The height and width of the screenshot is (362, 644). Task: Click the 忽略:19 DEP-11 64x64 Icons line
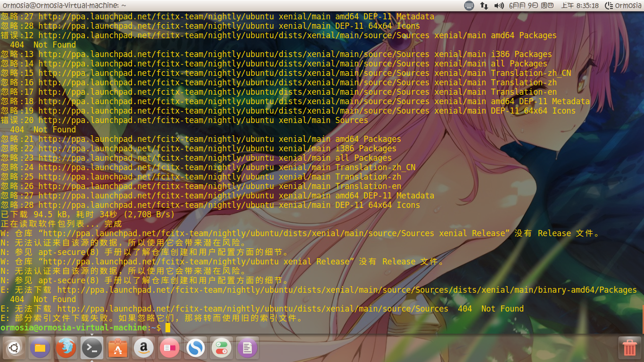point(288,111)
